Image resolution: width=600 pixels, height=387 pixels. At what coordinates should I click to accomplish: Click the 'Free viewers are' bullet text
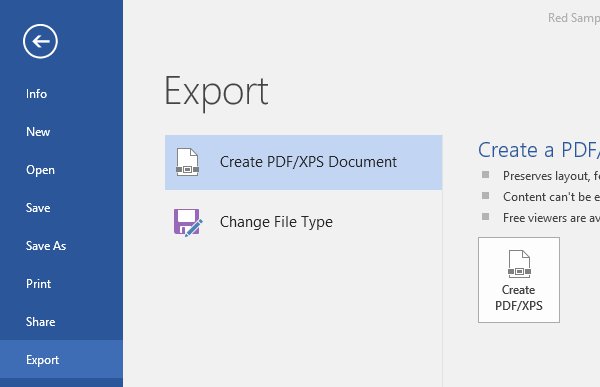pyautogui.click(x=551, y=218)
